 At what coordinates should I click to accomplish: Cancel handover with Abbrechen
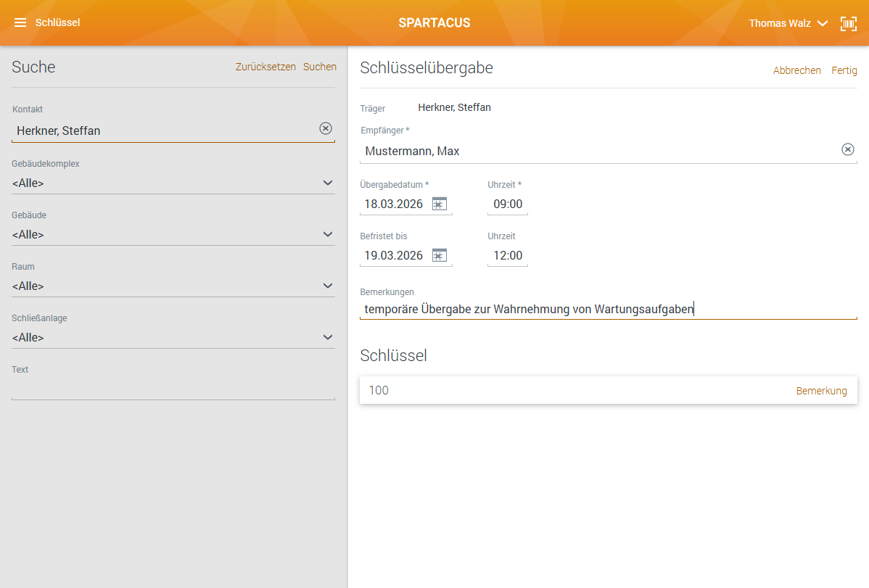click(796, 70)
